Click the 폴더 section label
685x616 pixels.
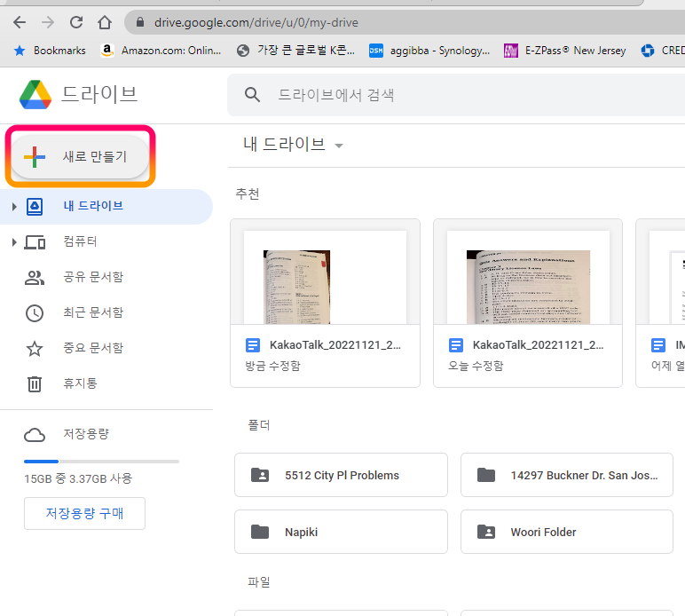(258, 425)
